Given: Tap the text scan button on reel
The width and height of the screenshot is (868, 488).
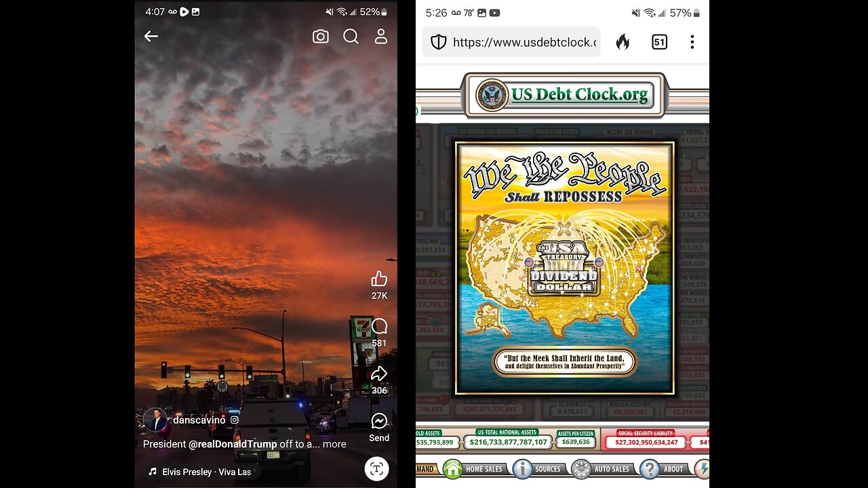Looking at the screenshot, I should [x=376, y=468].
